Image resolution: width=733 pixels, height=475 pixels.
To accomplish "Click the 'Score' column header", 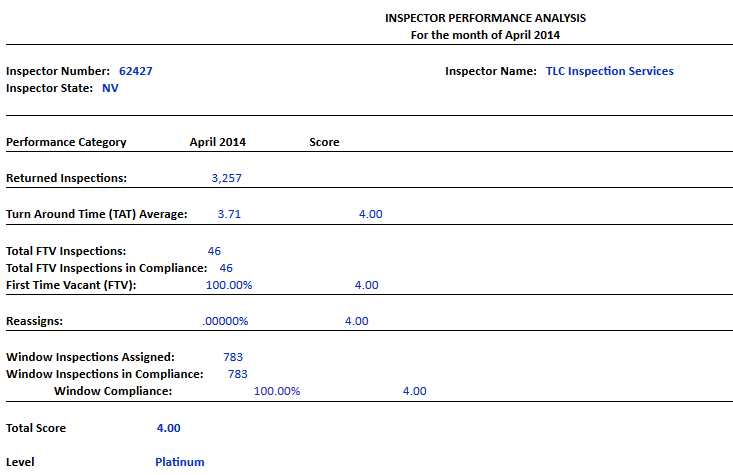I will [x=324, y=142].
